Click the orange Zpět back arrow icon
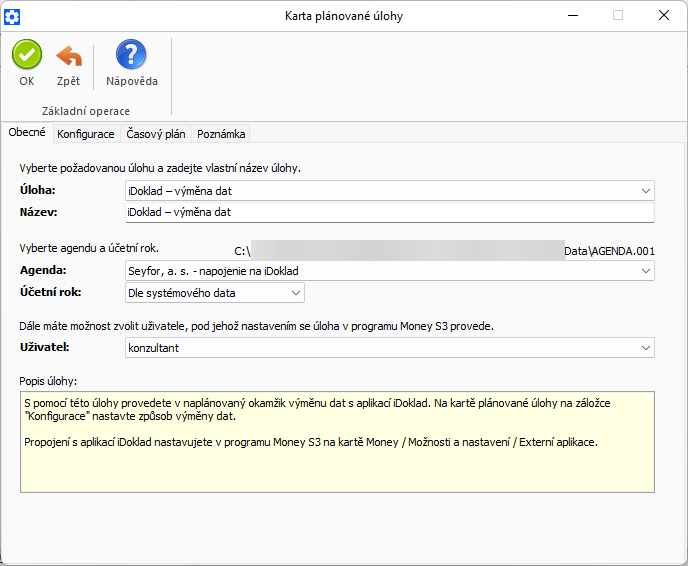Viewport: 688px width, 566px height. (x=69, y=56)
